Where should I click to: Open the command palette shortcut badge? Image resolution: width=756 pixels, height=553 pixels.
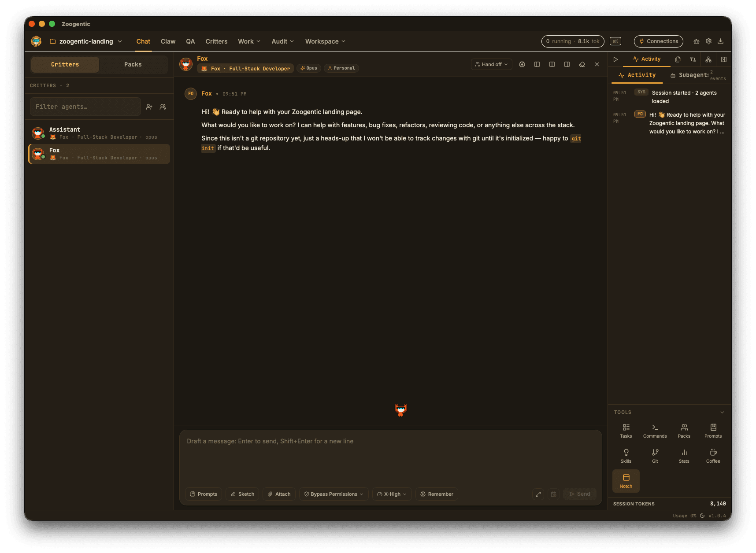coord(615,41)
